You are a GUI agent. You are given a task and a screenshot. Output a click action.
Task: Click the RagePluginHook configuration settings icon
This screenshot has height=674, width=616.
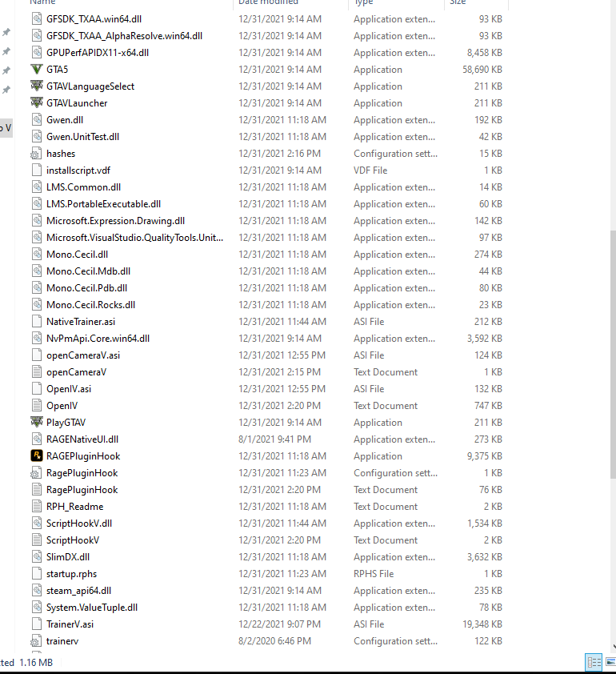[x=37, y=473]
